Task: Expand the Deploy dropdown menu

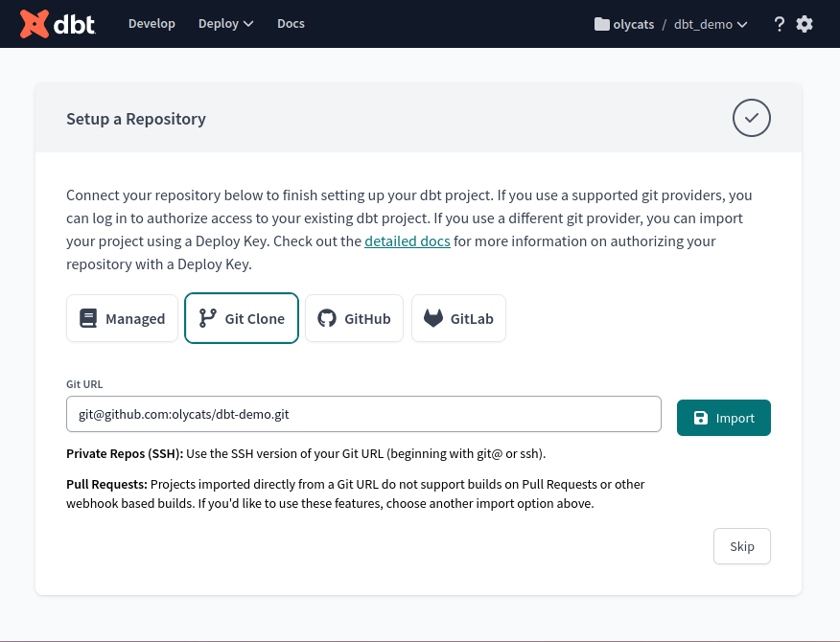Action: (226, 24)
